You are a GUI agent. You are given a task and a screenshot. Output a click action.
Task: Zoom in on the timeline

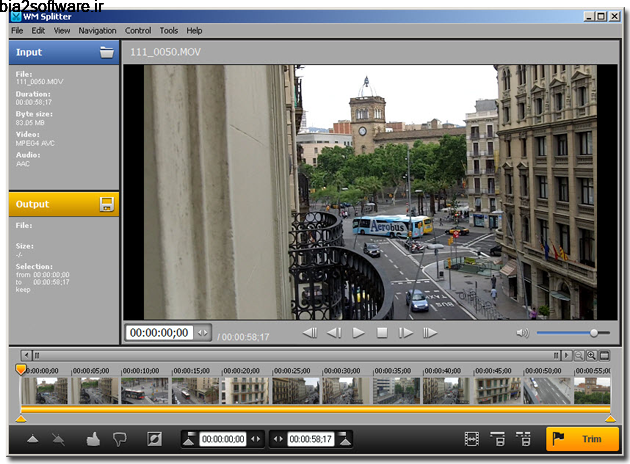click(x=592, y=355)
